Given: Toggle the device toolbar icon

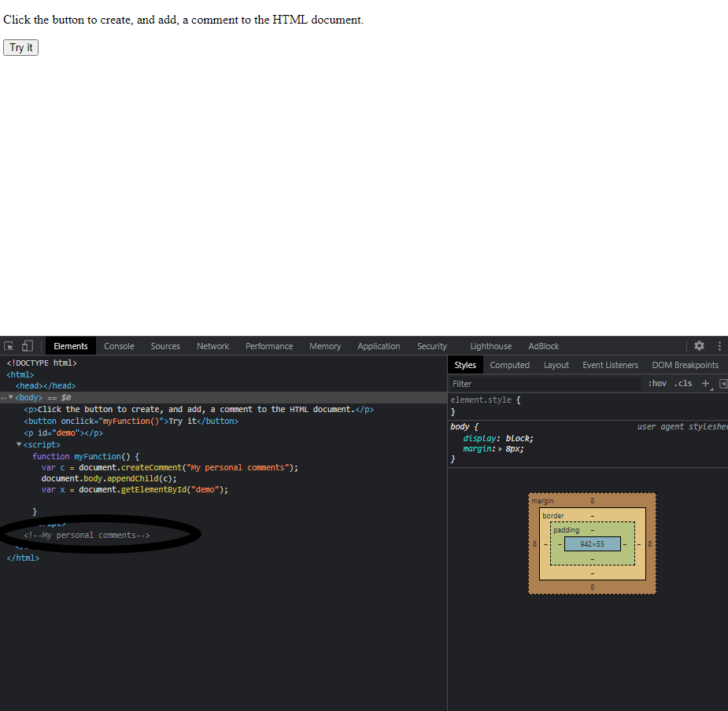Looking at the screenshot, I should point(28,346).
